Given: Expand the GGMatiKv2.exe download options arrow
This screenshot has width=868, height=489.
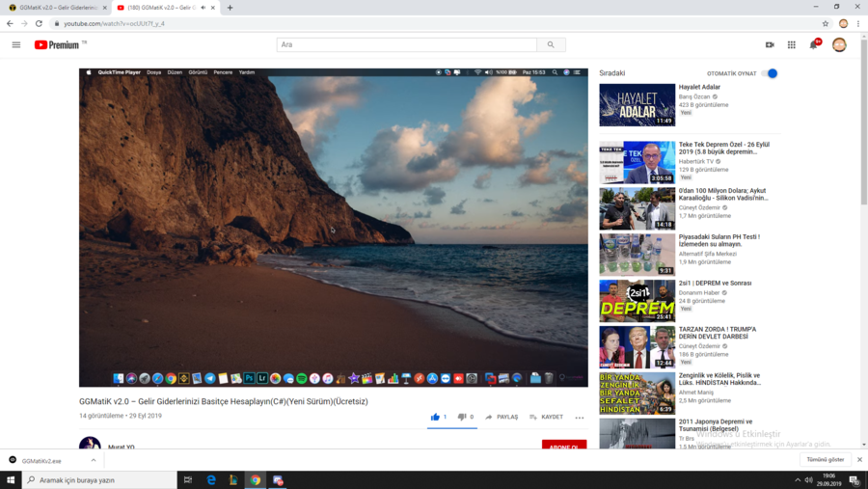Looking at the screenshot, I should pyautogui.click(x=94, y=460).
